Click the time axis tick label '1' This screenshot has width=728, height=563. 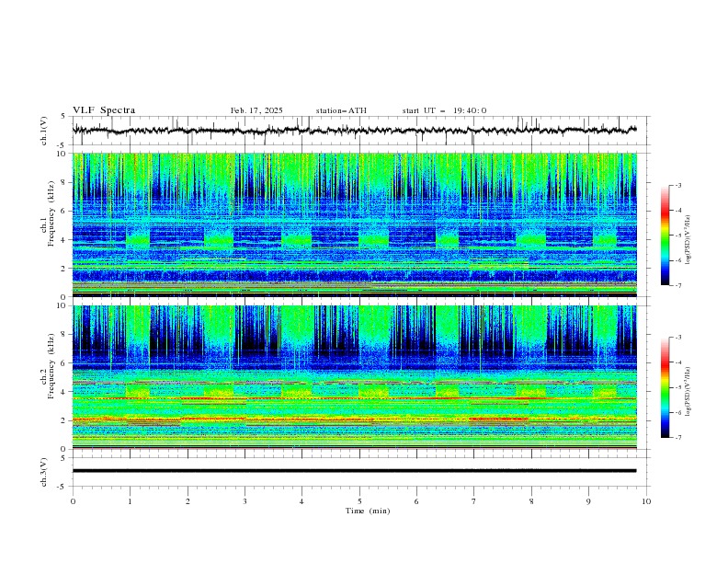[130, 501]
